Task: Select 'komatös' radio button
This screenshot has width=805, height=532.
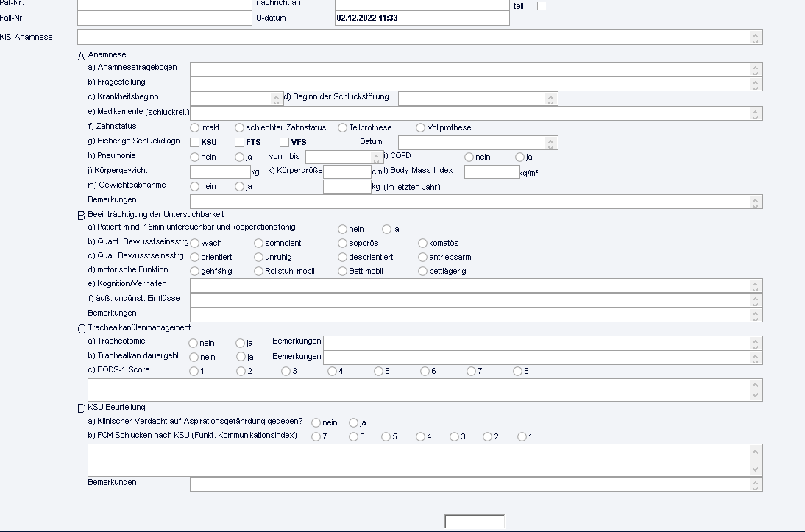Action: click(422, 243)
